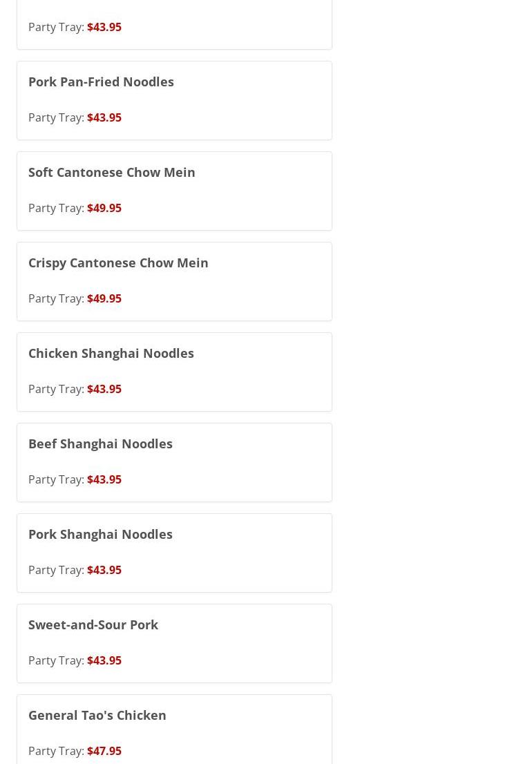Click the Party Tray label under General Tao's Chicken

click(x=56, y=751)
